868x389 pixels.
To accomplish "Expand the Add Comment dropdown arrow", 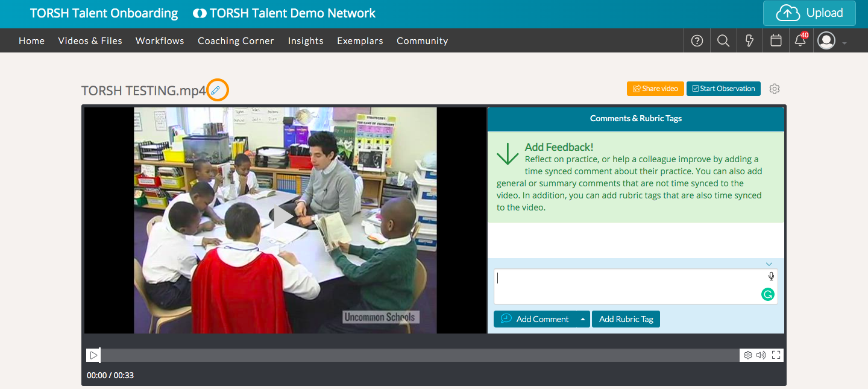I will (x=583, y=319).
